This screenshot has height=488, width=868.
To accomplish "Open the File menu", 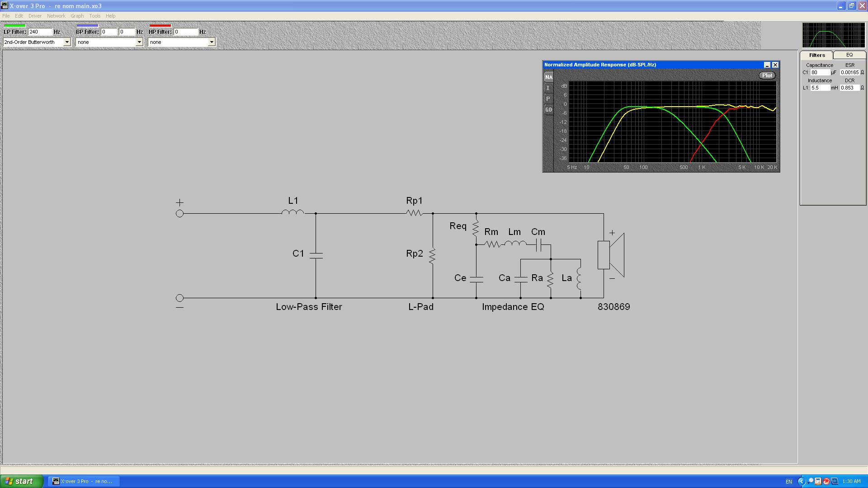I will (6, 16).
